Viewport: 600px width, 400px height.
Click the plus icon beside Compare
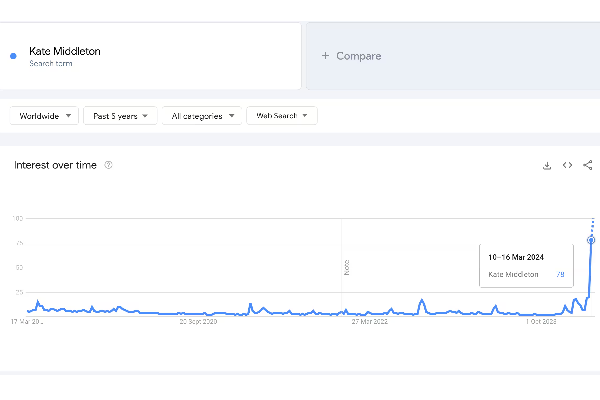click(325, 56)
